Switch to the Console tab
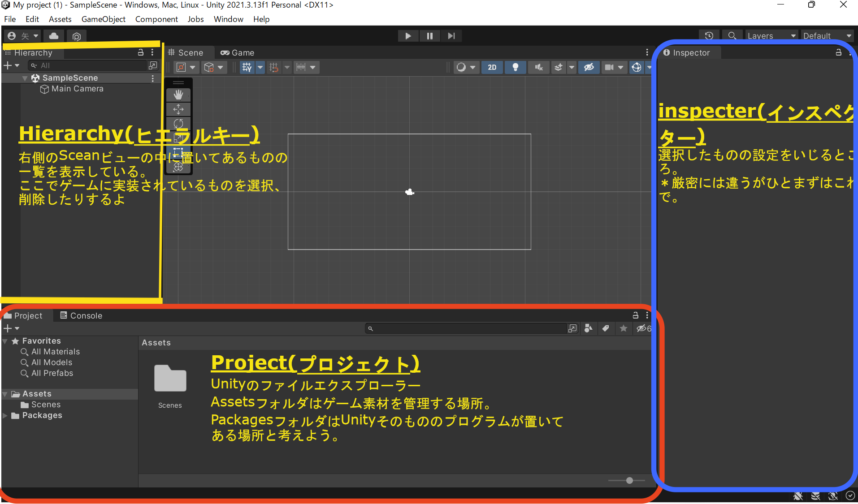Image resolution: width=858 pixels, height=504 pixels. 81,315
